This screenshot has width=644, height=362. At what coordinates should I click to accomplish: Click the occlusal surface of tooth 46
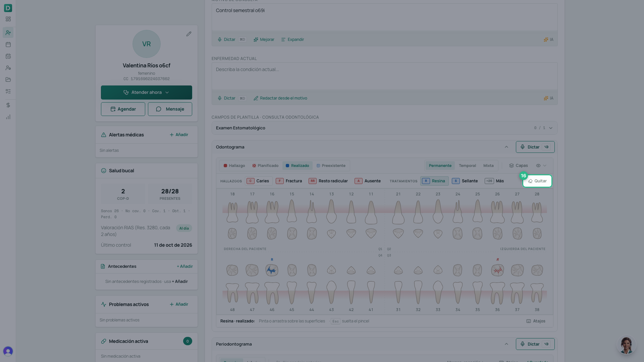point(272,270)
